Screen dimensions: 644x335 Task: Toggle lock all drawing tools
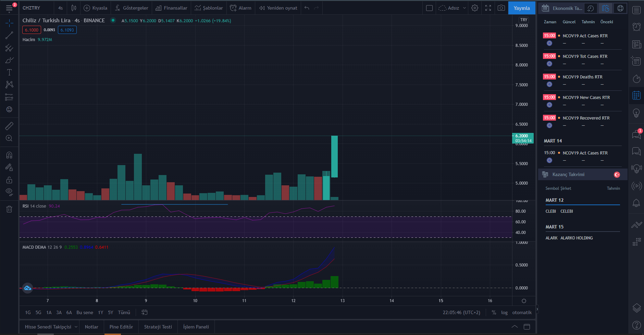coord(9,180)
